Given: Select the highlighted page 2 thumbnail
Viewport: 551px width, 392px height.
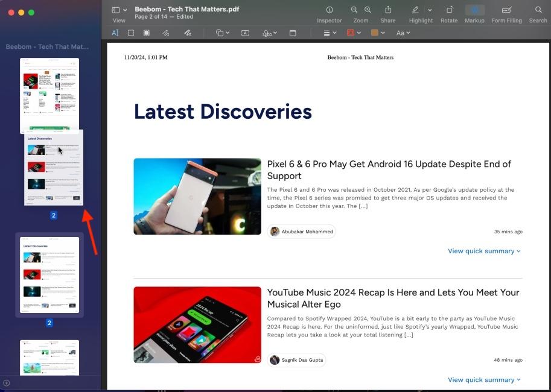Looking at the screenshot, I should click(x=49, y=274).
